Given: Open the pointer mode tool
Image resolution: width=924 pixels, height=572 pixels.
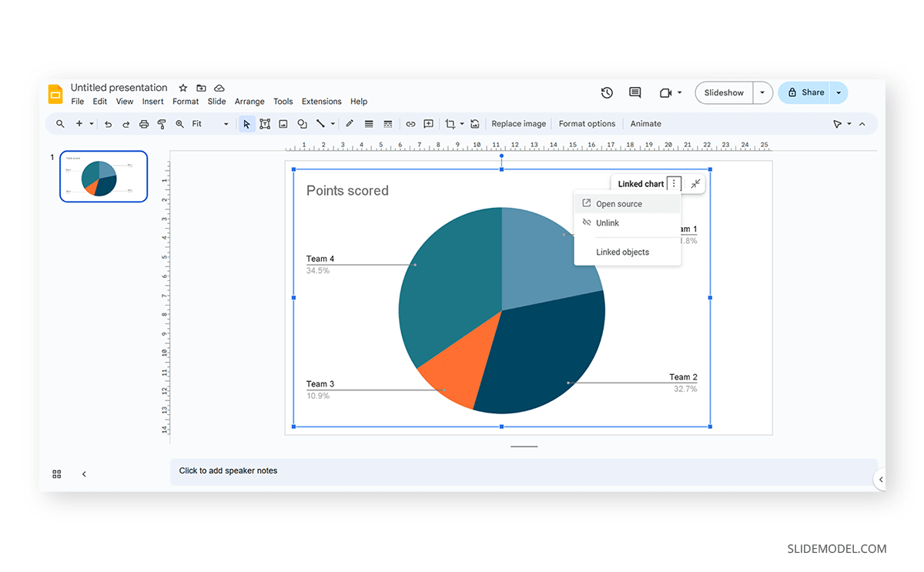Looking at the screenshot, I should 837,124.
